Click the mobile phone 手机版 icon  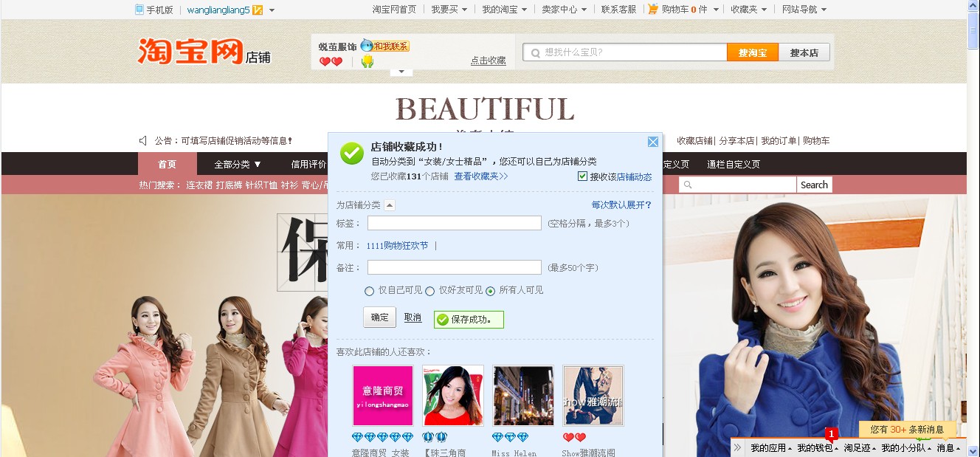[139, 10]
